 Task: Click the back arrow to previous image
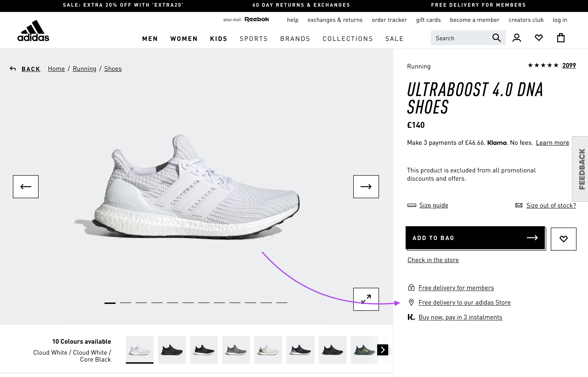click(x=25, y=186)
